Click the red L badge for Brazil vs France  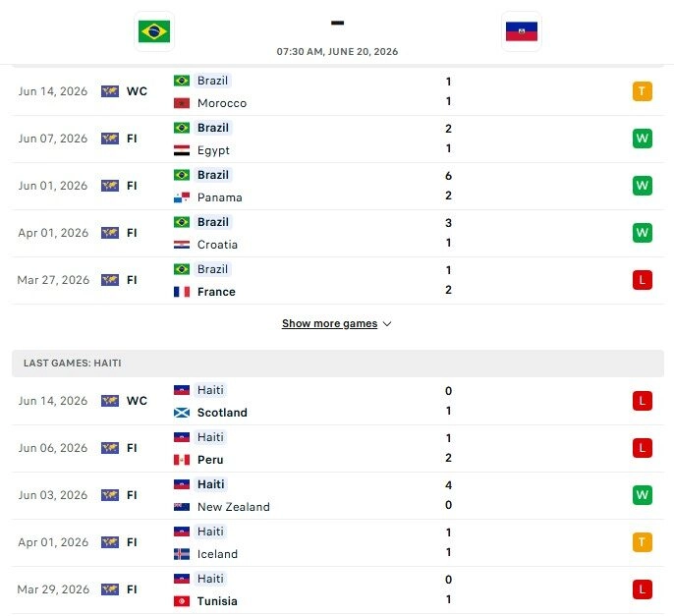click(x=643, y=280)
